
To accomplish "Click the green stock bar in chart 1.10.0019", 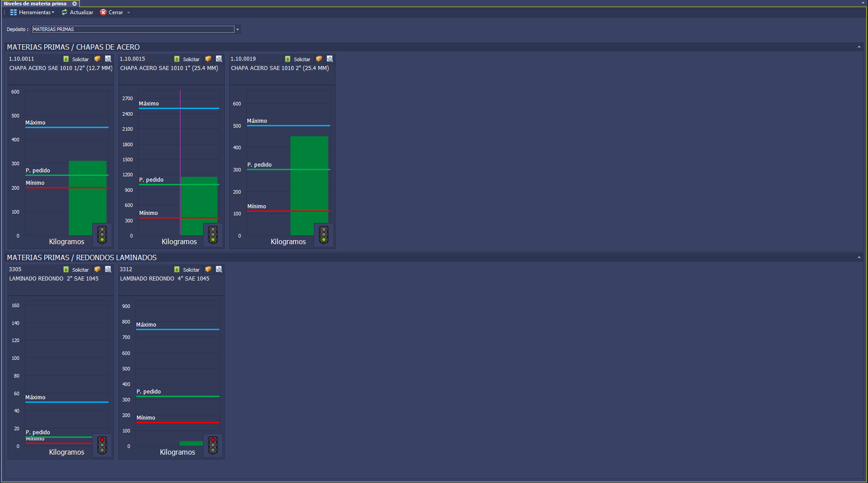I will 309,186.
